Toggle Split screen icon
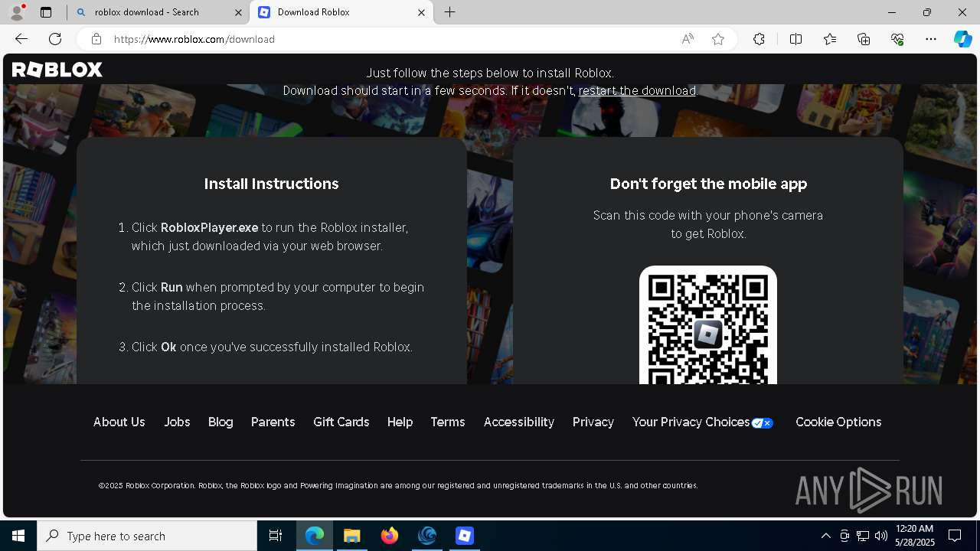This screenshot has height=551, width=980. 795,39
